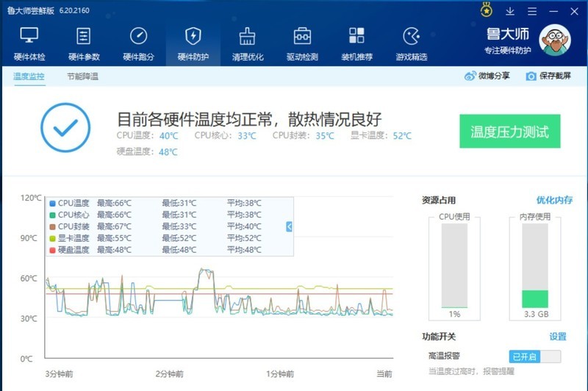Click the 1分钟前 axis label

coord(280,374)
